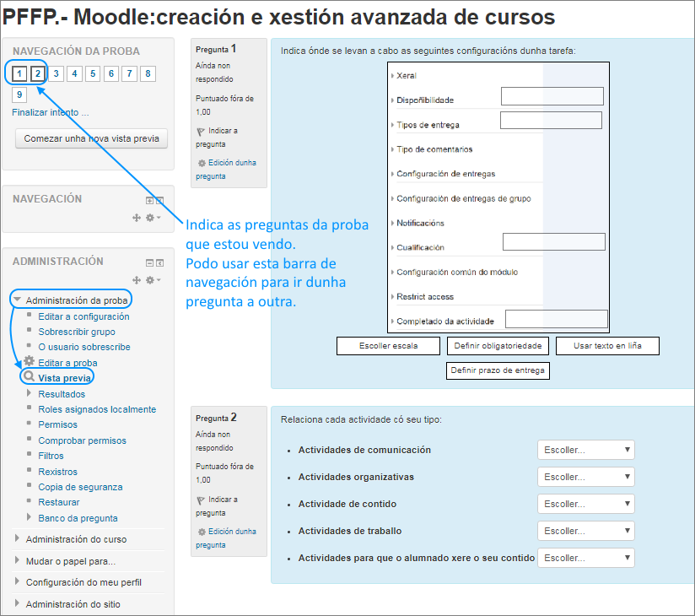Open "Escoller..." for Actividades de traballo
Viewport: 695px width, 616px height.
[585, 531]
